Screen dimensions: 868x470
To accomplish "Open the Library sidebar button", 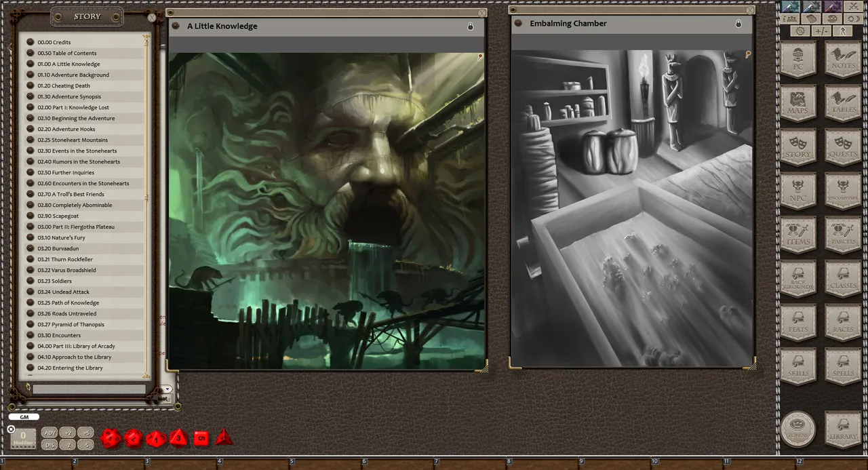I will tap(843, 429).
